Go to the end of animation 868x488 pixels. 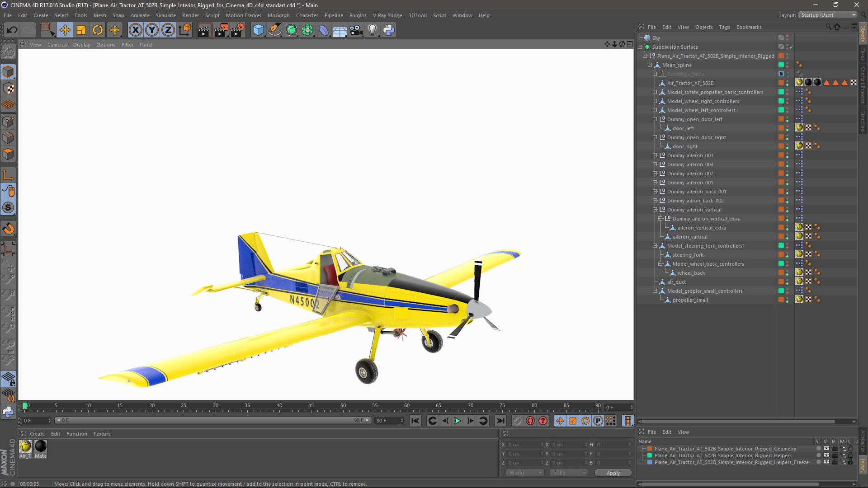(500, 421)
